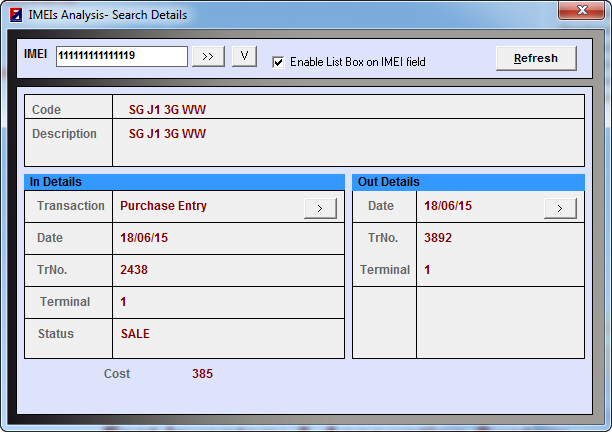Expand Out Details Date with the '>' button
This screenshot has height=432, width=612.
[560, 207]
